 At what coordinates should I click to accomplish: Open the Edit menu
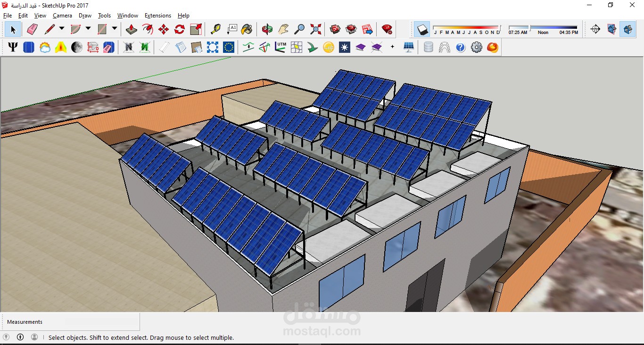[x=23, y=16]
